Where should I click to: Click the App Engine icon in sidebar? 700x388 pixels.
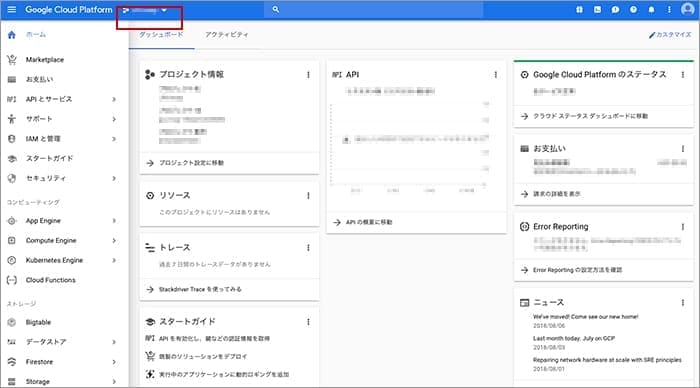tap(12, 221)
